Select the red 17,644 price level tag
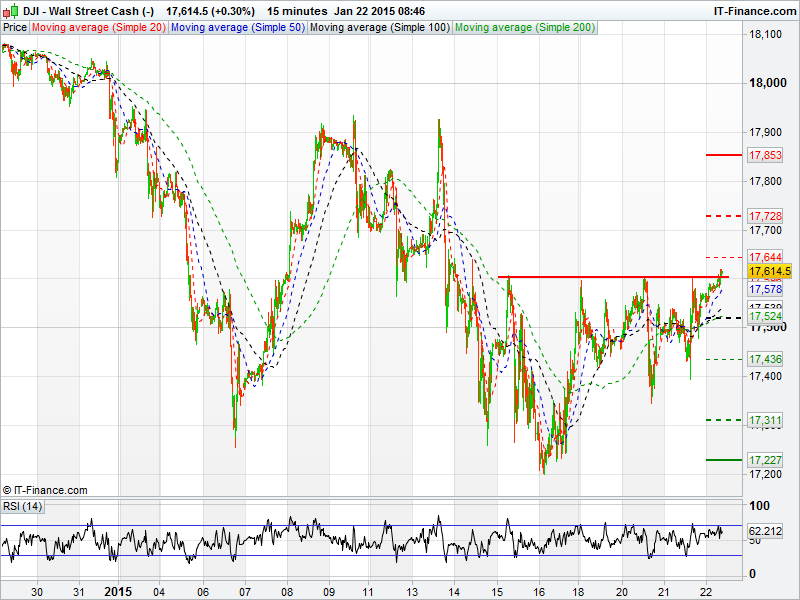800x600 pixels. [765, 257]
